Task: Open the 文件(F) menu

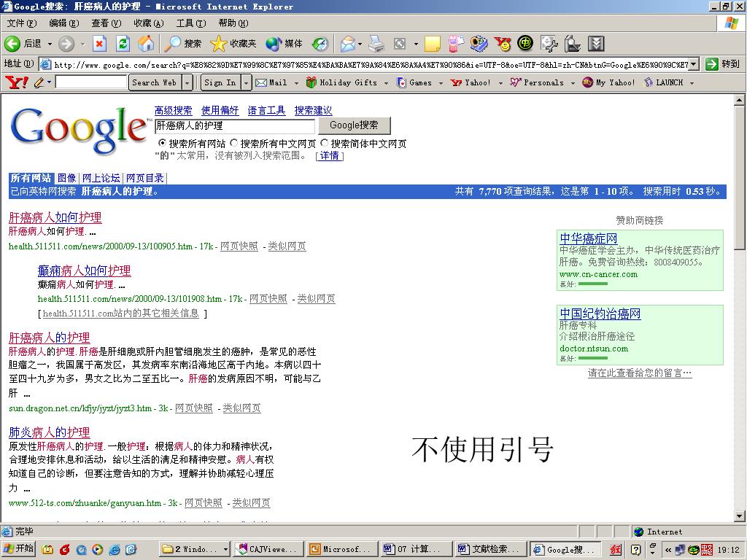Action: tap(22, 23)
